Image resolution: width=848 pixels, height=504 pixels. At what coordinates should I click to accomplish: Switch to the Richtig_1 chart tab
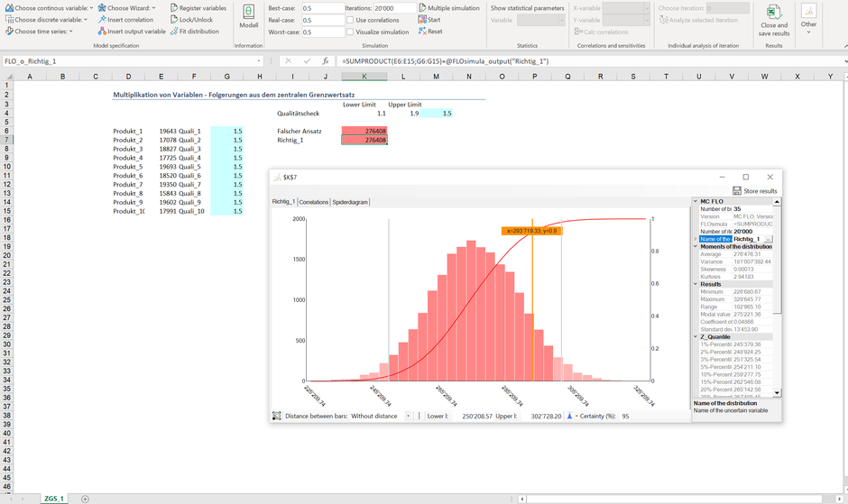[283, 202]
